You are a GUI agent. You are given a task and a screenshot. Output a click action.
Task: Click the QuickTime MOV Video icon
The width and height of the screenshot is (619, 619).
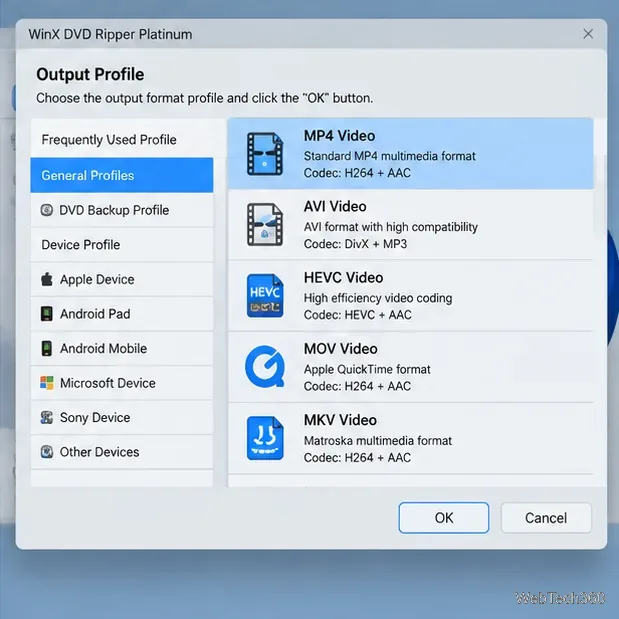(x=265, y=366)
